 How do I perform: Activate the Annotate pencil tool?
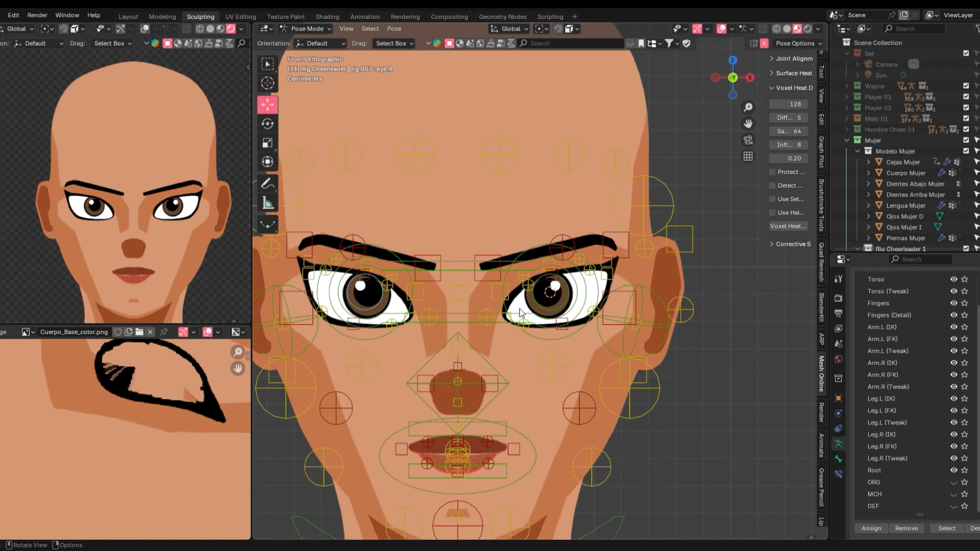(x=267, y=184)
